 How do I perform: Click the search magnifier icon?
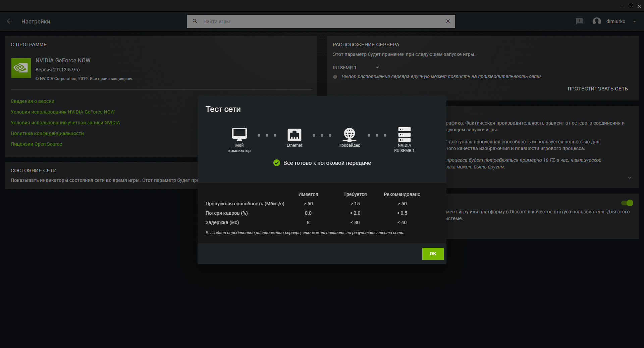[195, 21]
